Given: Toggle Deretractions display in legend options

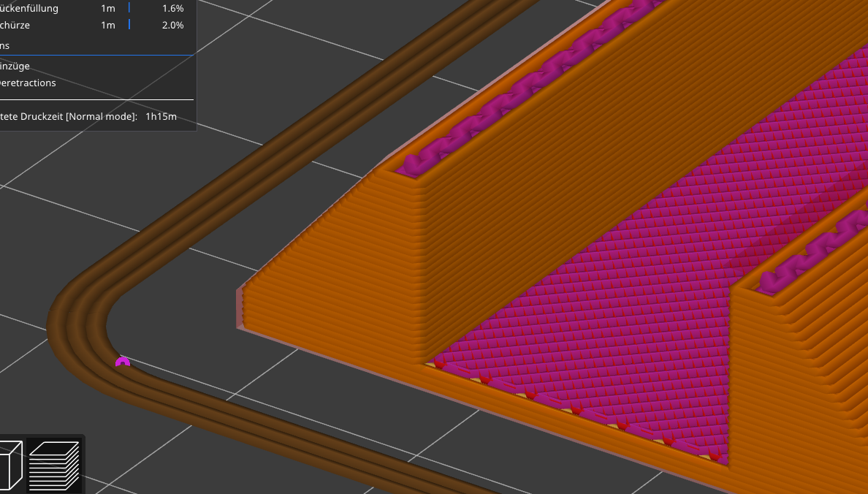Looking at the screenshot, I should click(28, 83).
